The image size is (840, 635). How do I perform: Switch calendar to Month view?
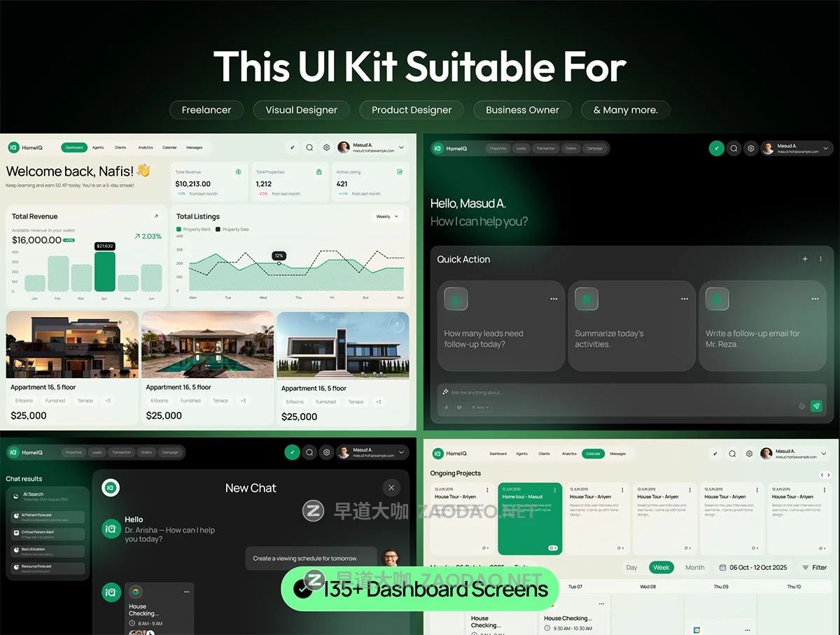click(x=694, y=567)
